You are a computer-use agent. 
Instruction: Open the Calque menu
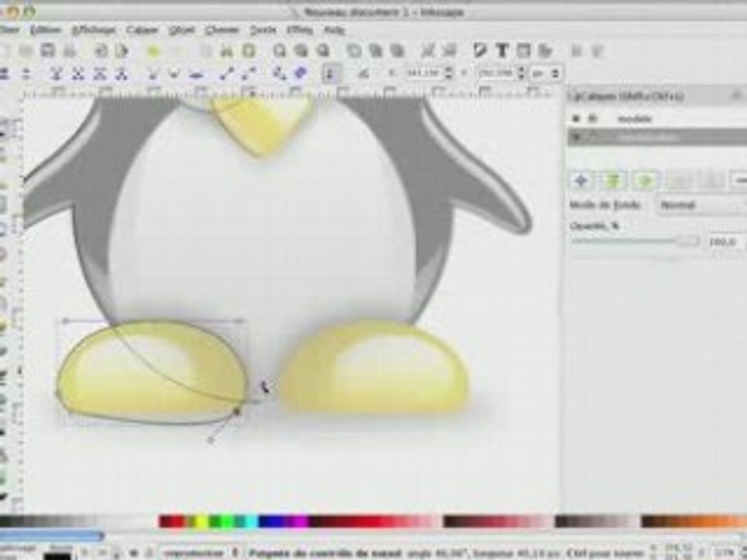click(142, 30)
